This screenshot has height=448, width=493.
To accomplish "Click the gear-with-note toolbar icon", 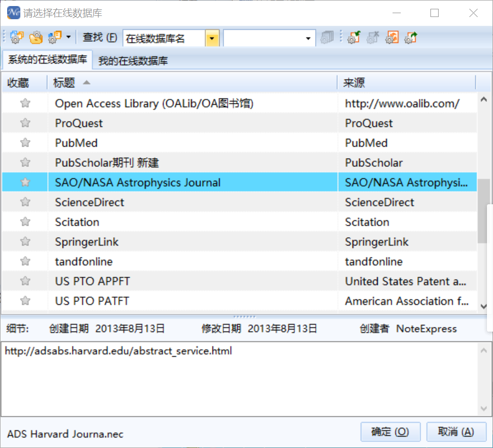I will coord(55,37).
